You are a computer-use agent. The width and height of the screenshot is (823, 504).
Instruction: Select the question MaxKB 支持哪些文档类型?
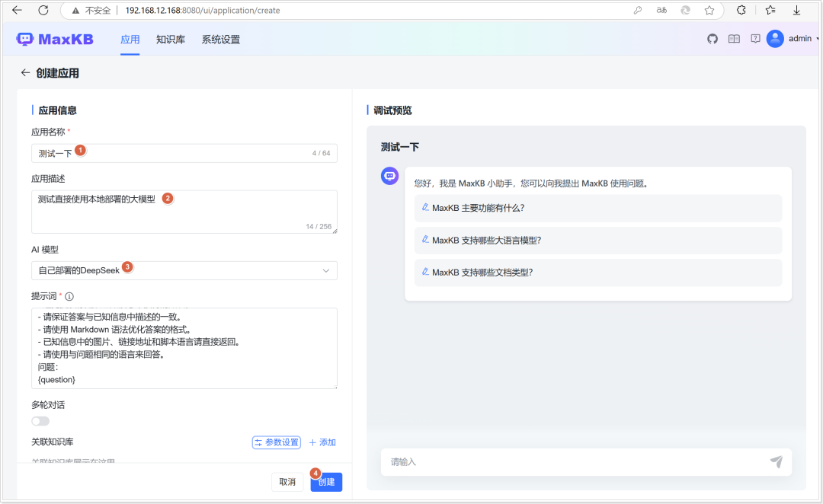[x=598, y=273]
